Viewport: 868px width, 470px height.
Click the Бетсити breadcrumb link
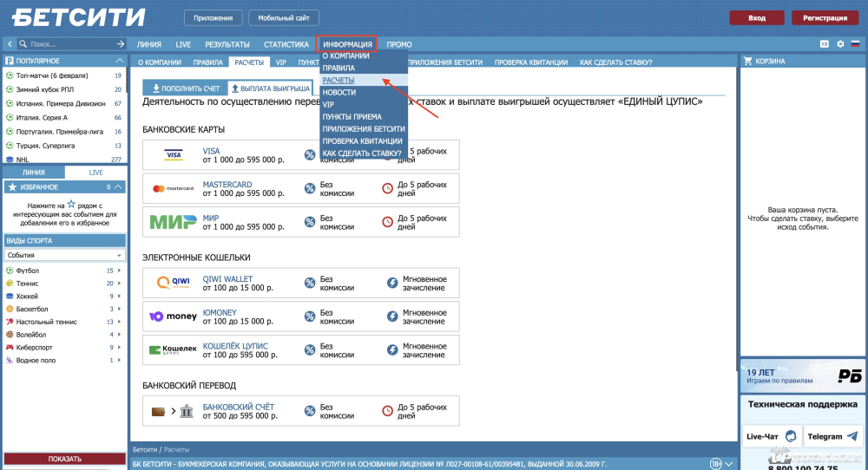(145, 449)
